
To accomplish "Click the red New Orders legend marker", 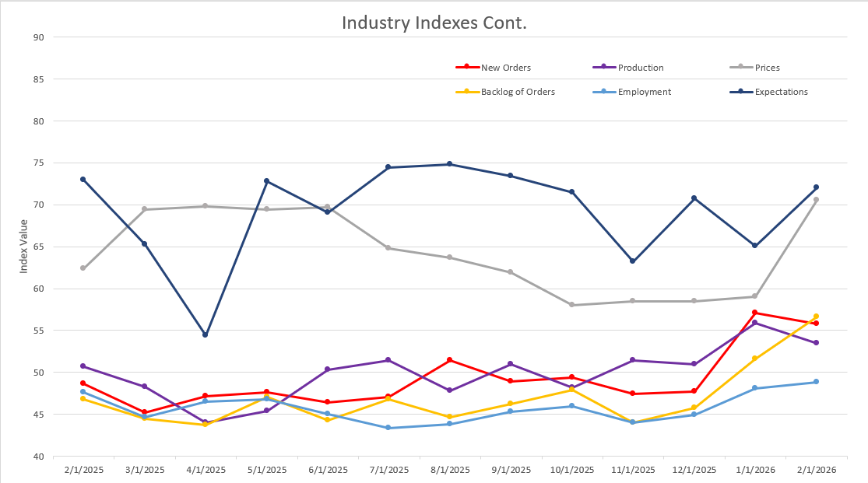I will tap(466, 68).
